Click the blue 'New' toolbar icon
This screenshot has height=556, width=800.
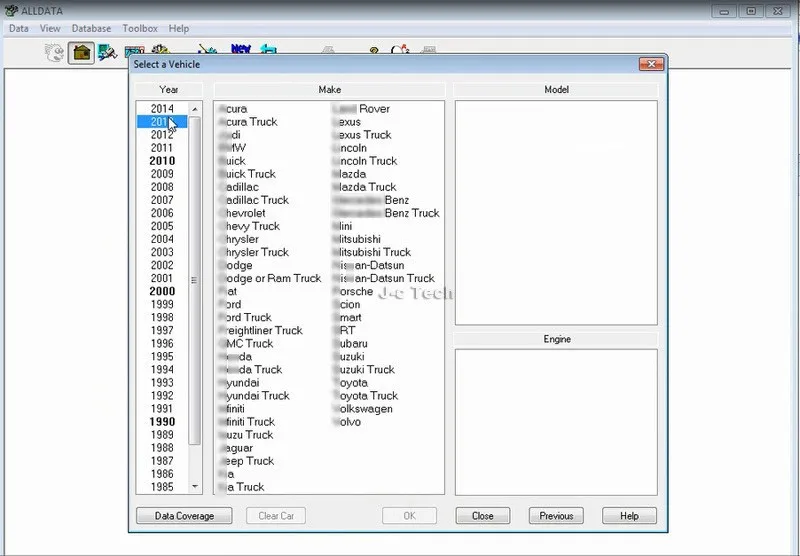(x=241, y=49)
